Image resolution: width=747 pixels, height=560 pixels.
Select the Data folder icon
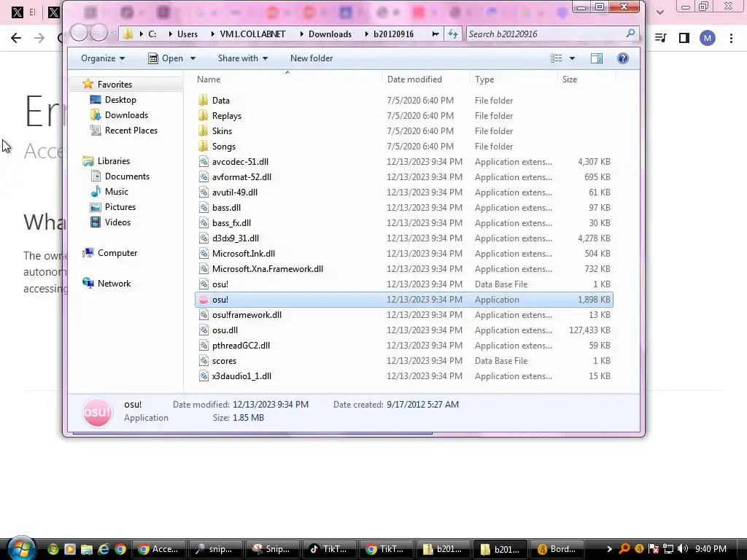(x=204, y=100)
